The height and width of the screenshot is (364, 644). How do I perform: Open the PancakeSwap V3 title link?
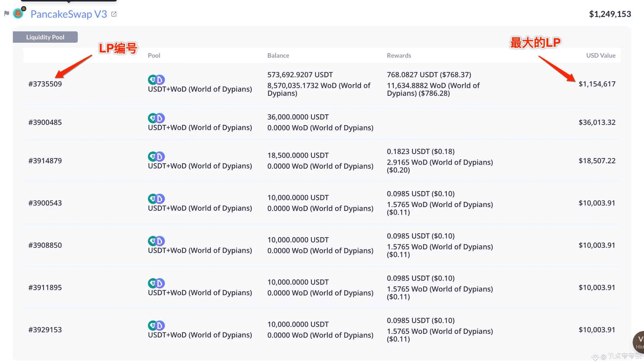click(x=69, y=14)
